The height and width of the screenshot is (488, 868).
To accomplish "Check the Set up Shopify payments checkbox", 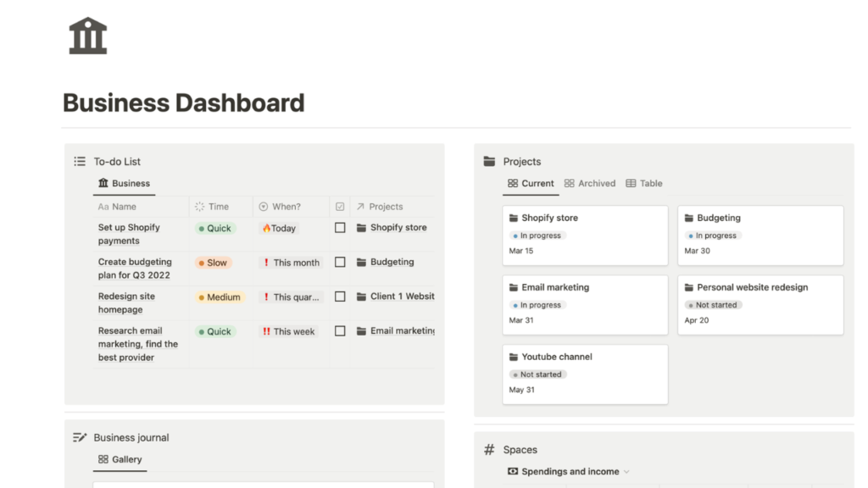I will [340, 228].
